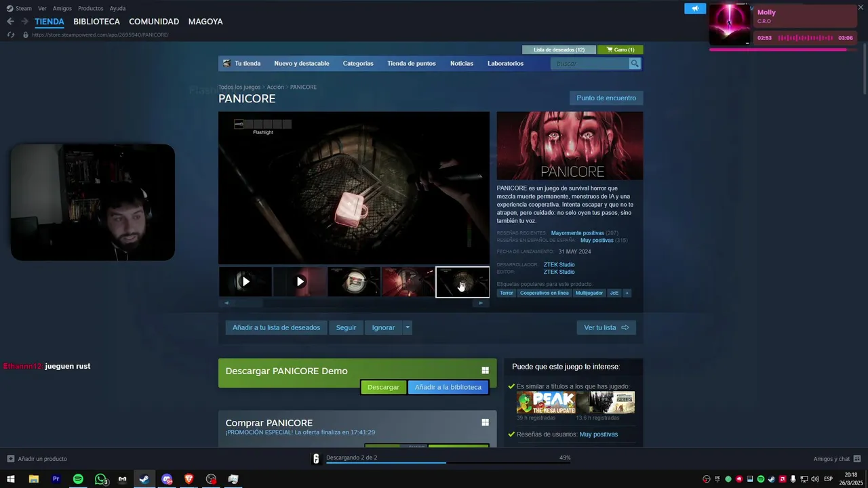Click the announcements megaphone icon at the top

695,9
